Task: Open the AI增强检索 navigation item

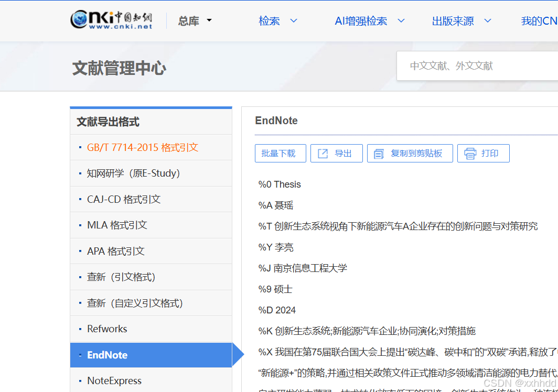Action: pos(361,21)
